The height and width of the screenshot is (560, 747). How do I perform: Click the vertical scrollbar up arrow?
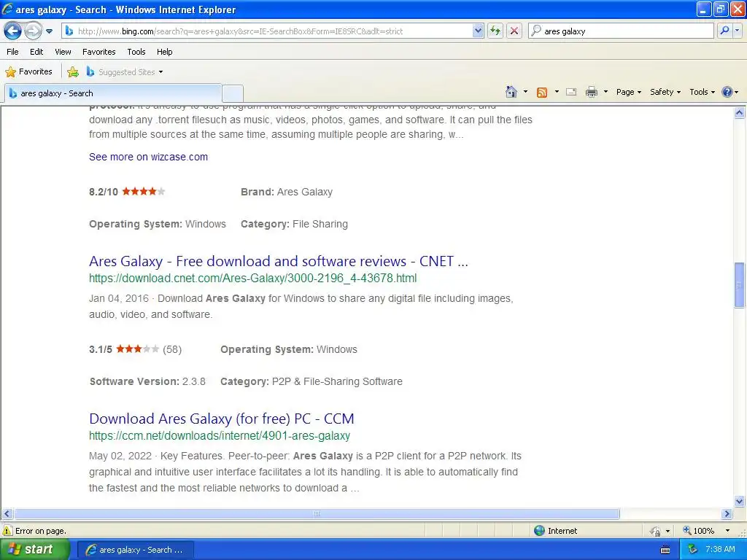(x=740, y=112)
